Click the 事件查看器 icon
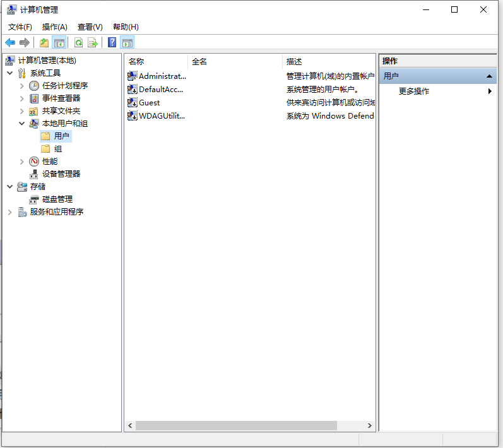 34,98
